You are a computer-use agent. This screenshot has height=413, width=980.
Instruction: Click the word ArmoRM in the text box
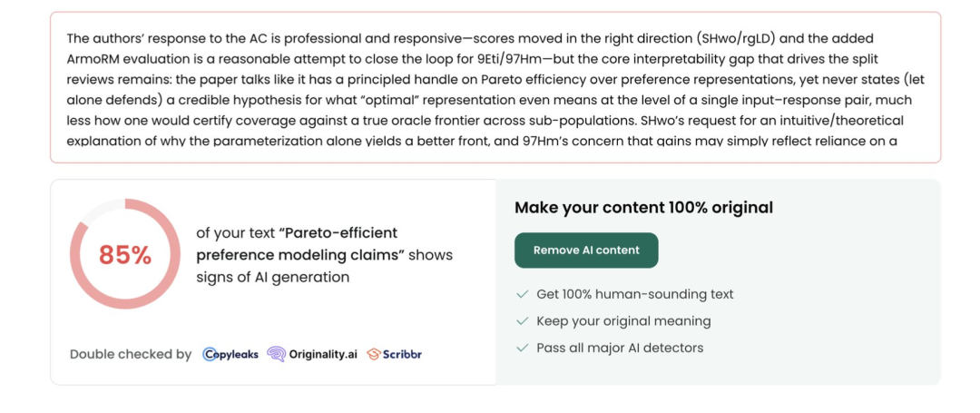94,59
